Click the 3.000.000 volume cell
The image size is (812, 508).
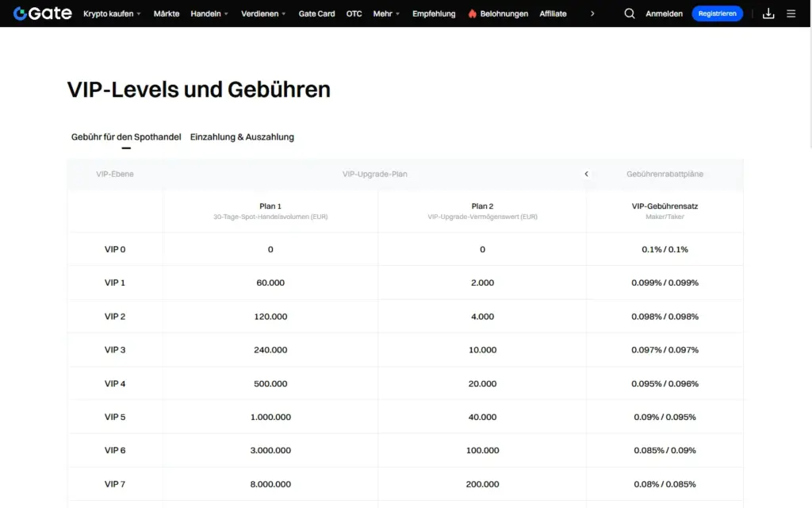(x=270, y=451)
